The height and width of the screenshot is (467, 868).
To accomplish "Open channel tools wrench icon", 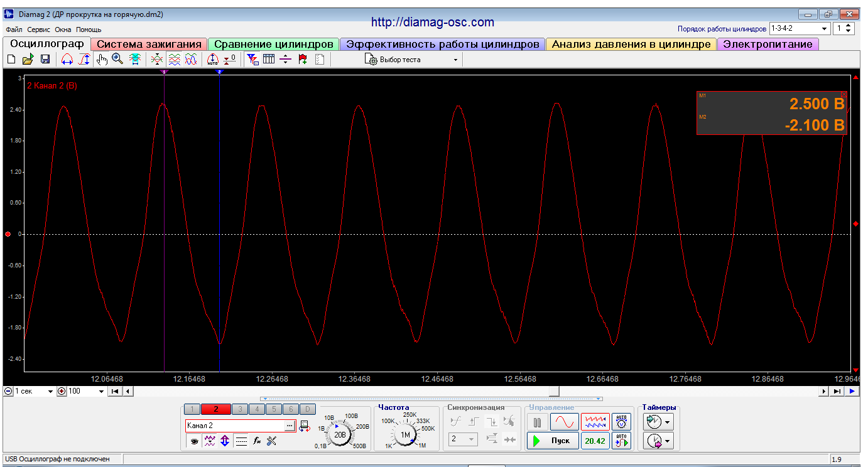I will point(271,441).
